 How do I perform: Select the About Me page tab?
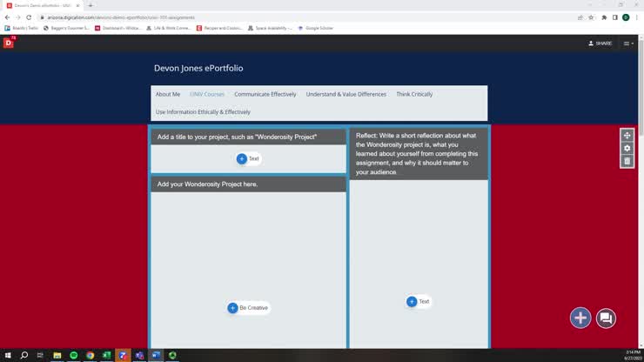point(168,94)
